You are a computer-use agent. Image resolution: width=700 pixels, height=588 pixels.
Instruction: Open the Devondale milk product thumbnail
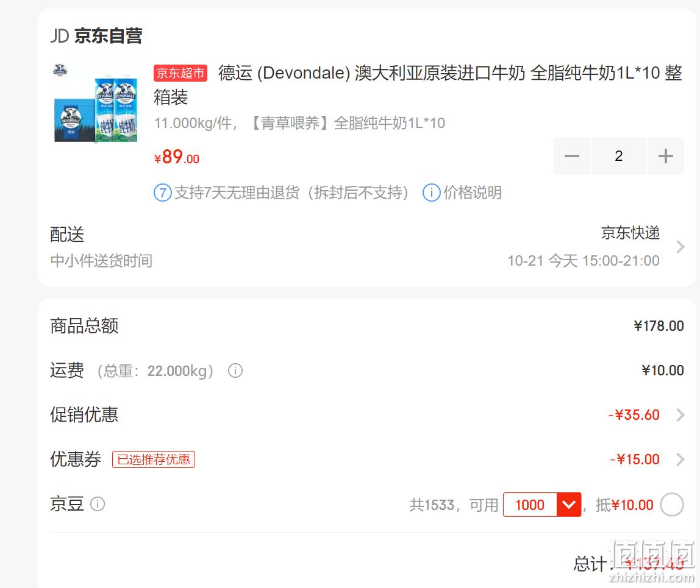[96, 104]
